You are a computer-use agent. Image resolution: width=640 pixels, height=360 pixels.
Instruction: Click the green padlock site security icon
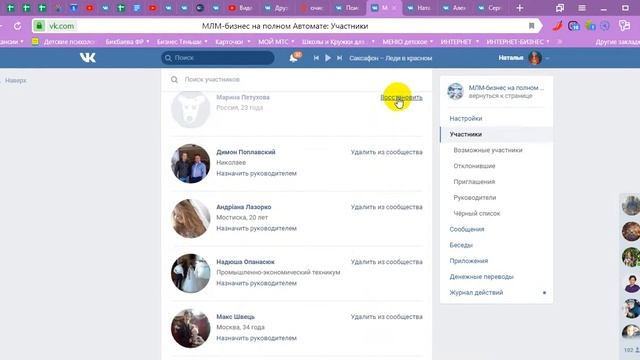(x=39, y=26)
